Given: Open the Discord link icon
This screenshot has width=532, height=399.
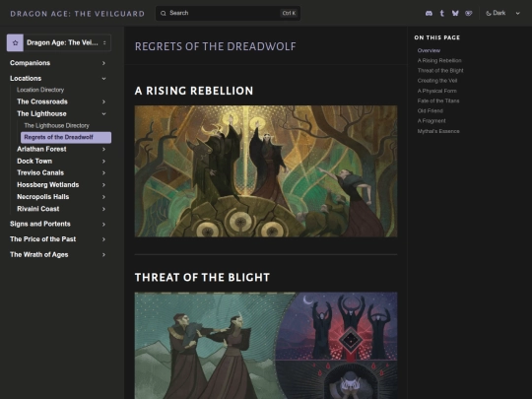Looking at the screenshot, I should (429, 13).
